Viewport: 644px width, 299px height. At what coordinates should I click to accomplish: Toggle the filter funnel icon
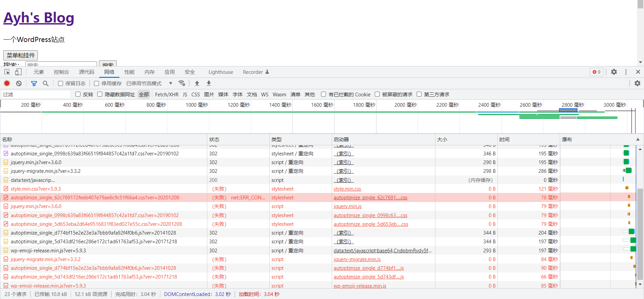click(34, 83)
